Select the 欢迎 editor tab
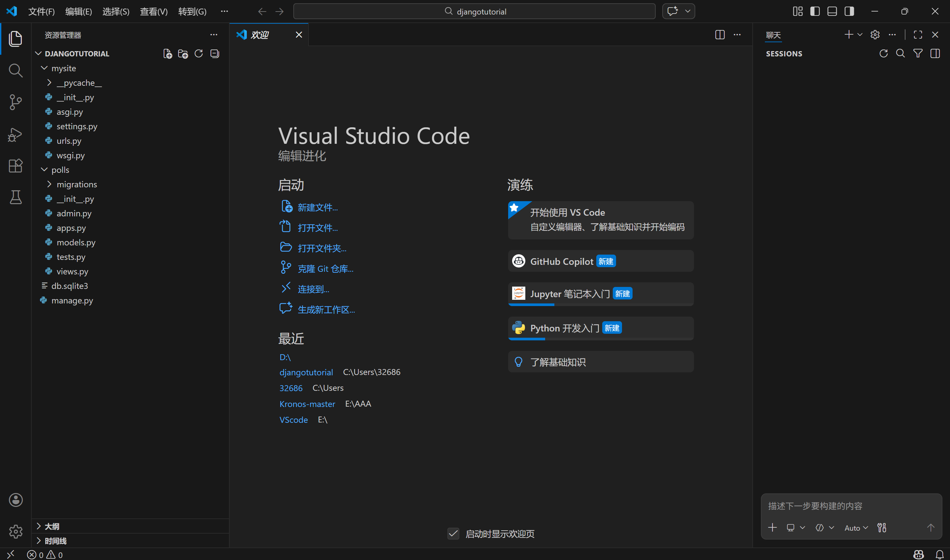 [x=260, y=35]
